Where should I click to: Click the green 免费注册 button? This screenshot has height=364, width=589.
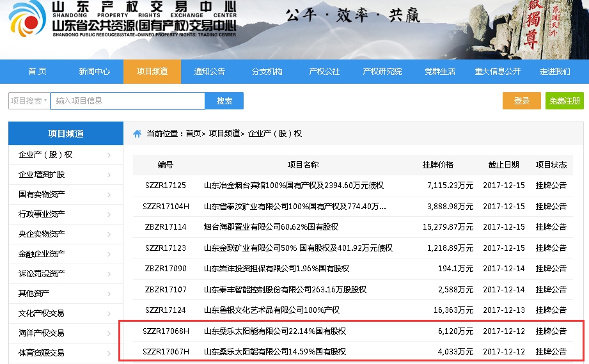click(565, 100)
